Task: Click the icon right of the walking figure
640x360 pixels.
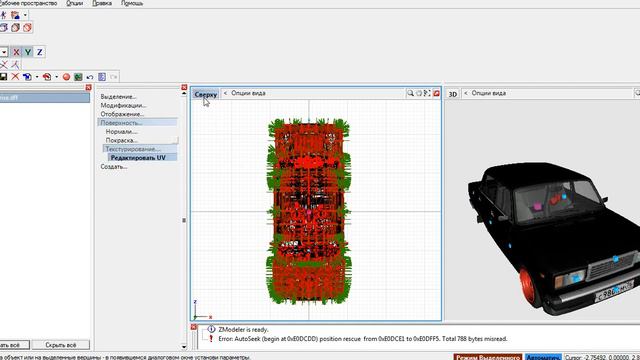Action: 16,16
